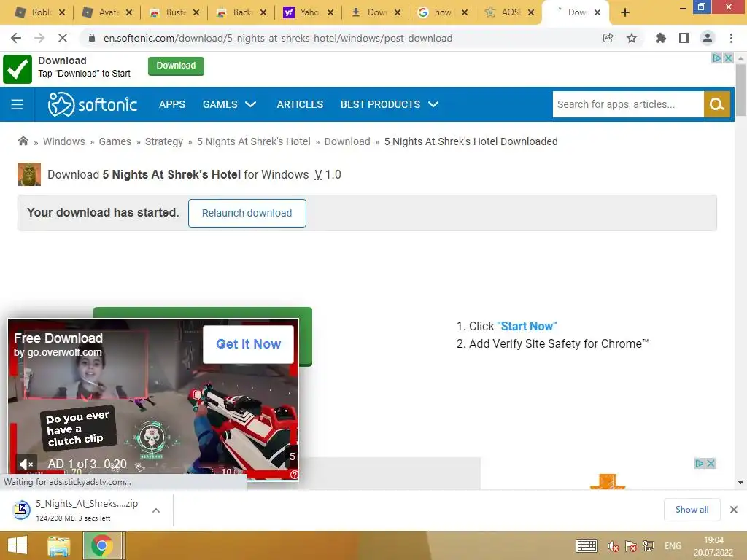Click the Relaunch download button
The width and height of the screenshot is (747, 560).
click(x=247, y=213)
